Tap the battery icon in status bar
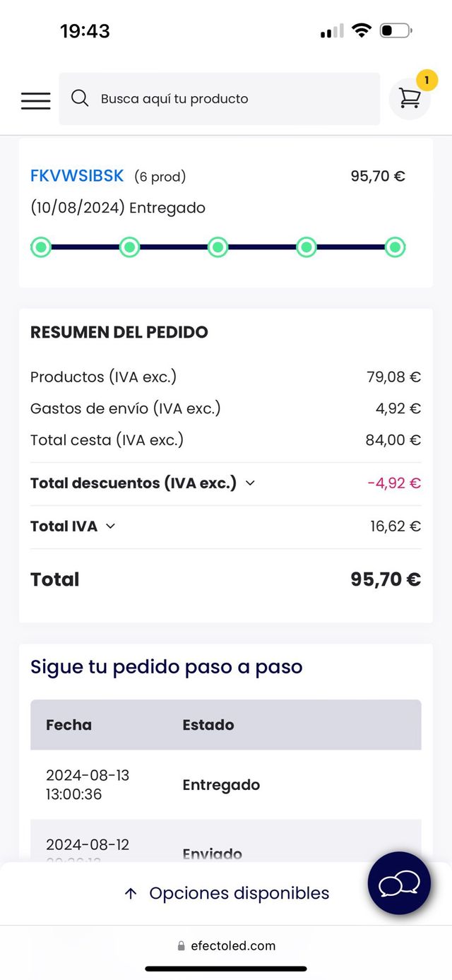The width and height of the screenshot is (452, 980). [x=395, y=31]
